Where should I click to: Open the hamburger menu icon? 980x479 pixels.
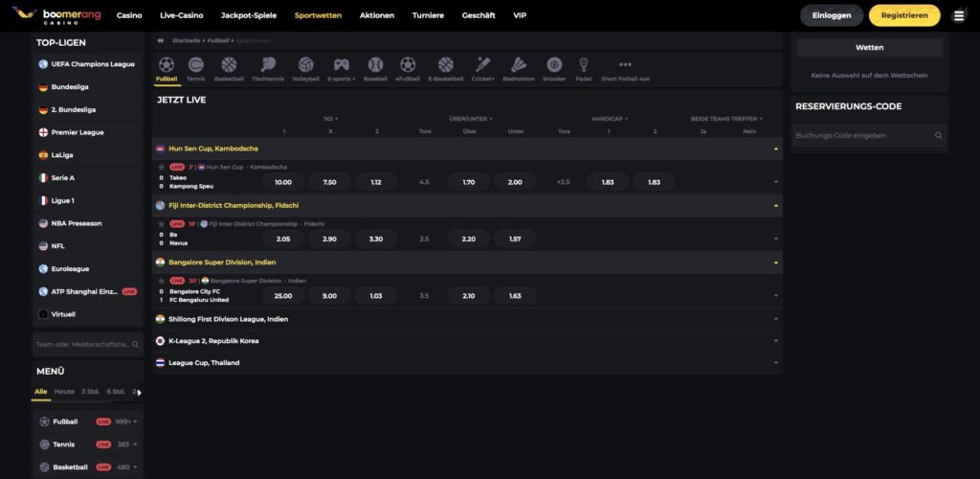[959, 15]
